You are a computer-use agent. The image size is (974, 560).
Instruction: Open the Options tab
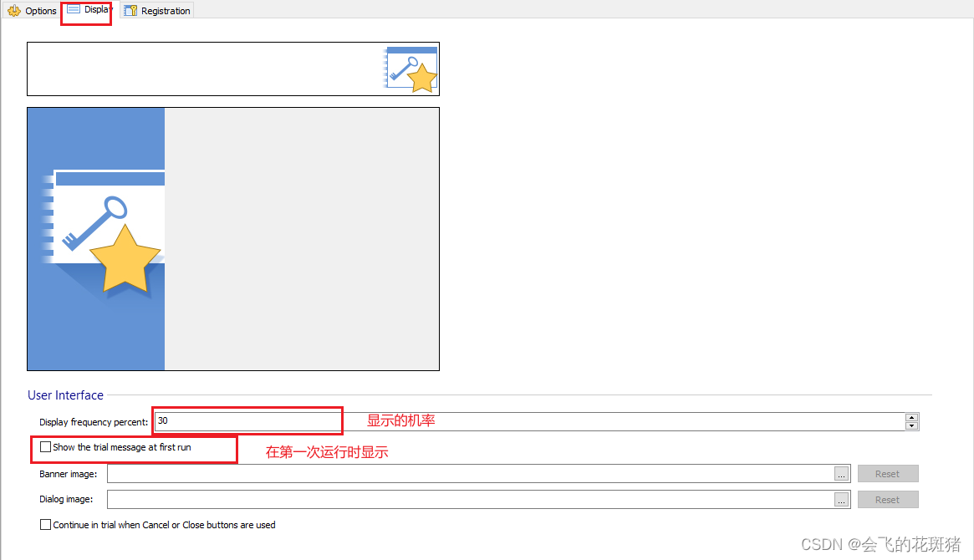[33, 11]
